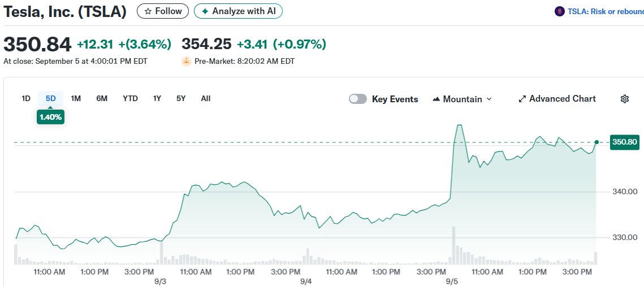This screenshot has height=287, width=644.
Task: Click the Analyze with AI button
Action: (x=238, y=11)
